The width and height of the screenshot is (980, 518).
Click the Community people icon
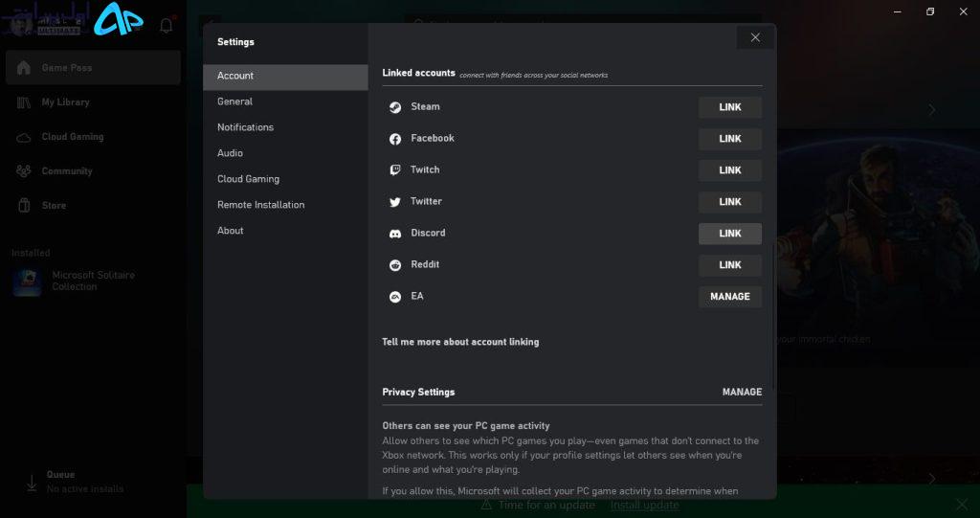[x=24, y=170]
